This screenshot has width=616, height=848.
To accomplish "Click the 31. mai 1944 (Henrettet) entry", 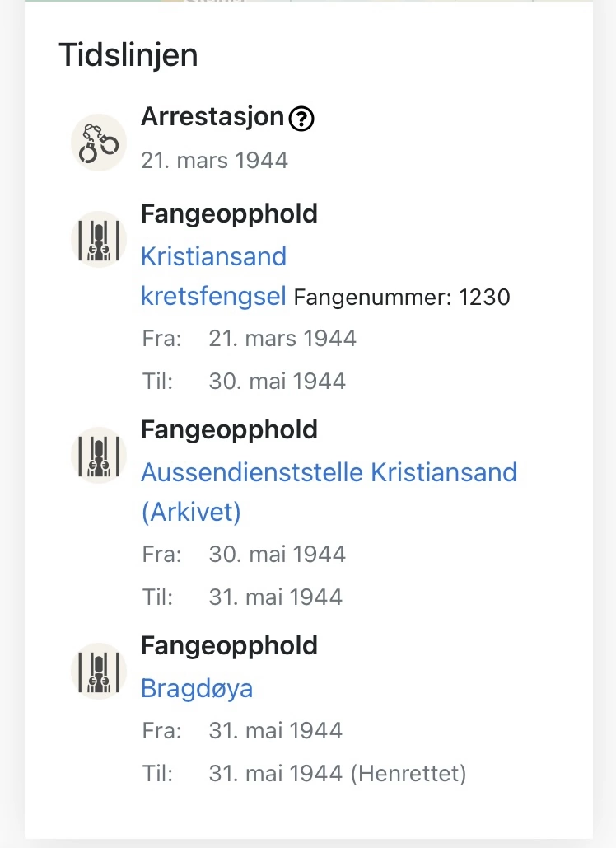I will click(x=338, y=773).
